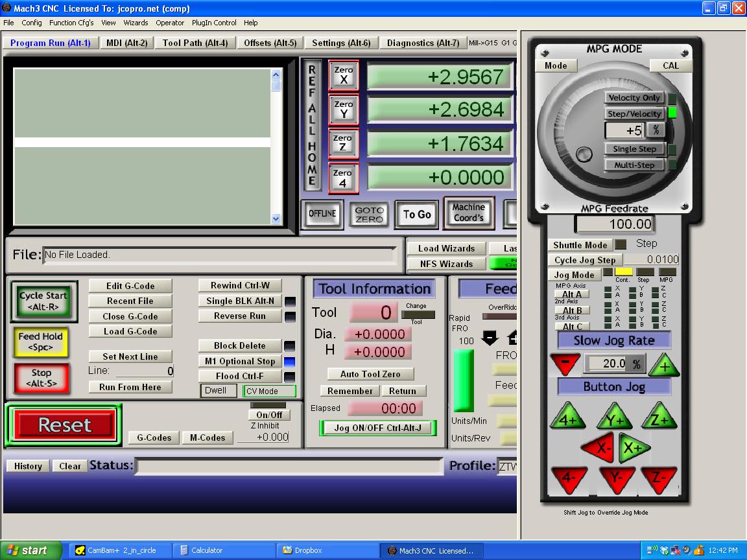Image resolution: width=747 pixels, height=560 pixels.
Task: Click the green Z+ jog arrow
Action: pos(659,419)
